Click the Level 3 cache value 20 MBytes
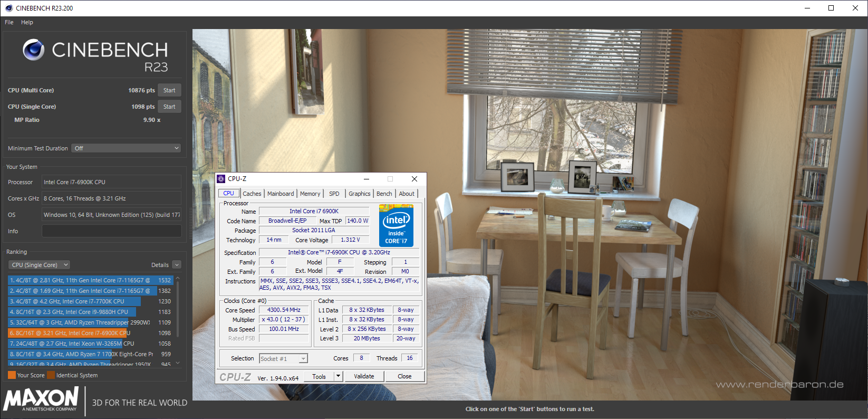Image resolution: width=868 pixels, height=419 pixels. click(367, 338)
